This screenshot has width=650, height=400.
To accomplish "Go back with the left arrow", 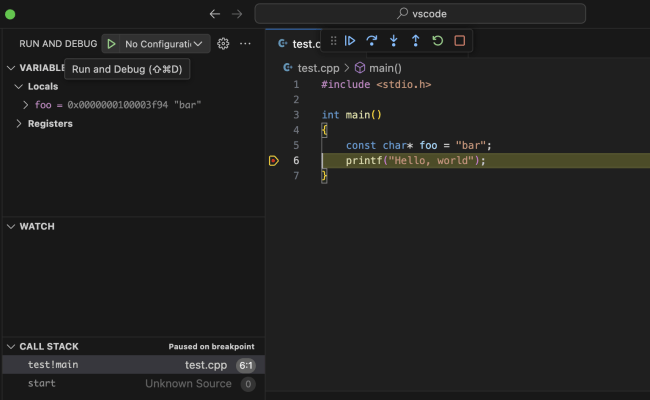I will (x=215, y=14).
